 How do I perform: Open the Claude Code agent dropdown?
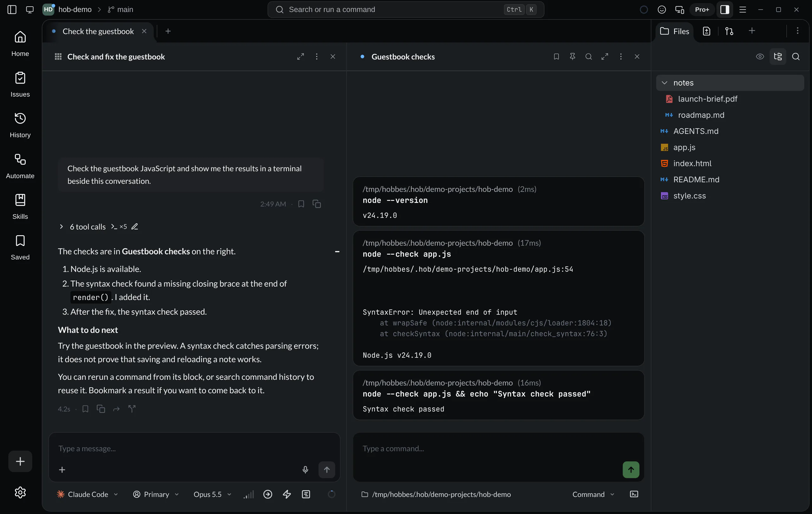(x=88, y=494)
